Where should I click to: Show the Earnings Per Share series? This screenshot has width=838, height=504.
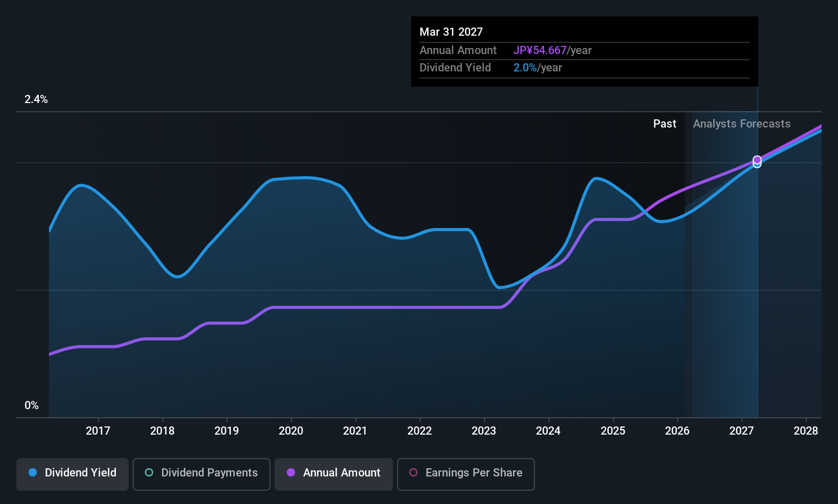(466, 474)
